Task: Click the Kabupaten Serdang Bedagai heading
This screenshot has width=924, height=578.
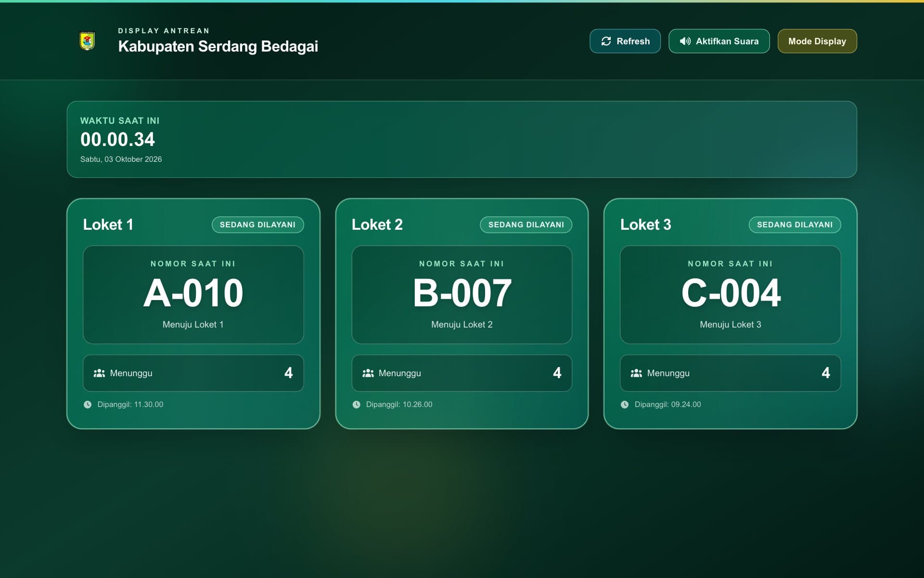Action: [218, 47]
